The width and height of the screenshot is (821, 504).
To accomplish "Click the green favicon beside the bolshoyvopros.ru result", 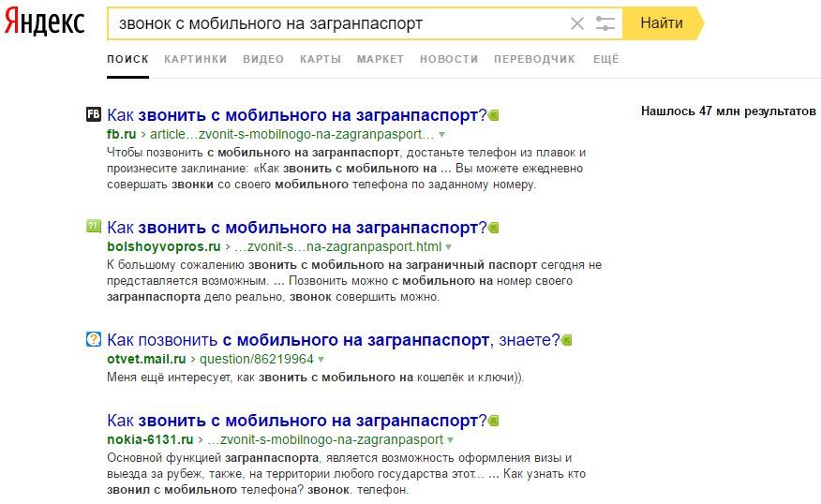I will point(94,227).
